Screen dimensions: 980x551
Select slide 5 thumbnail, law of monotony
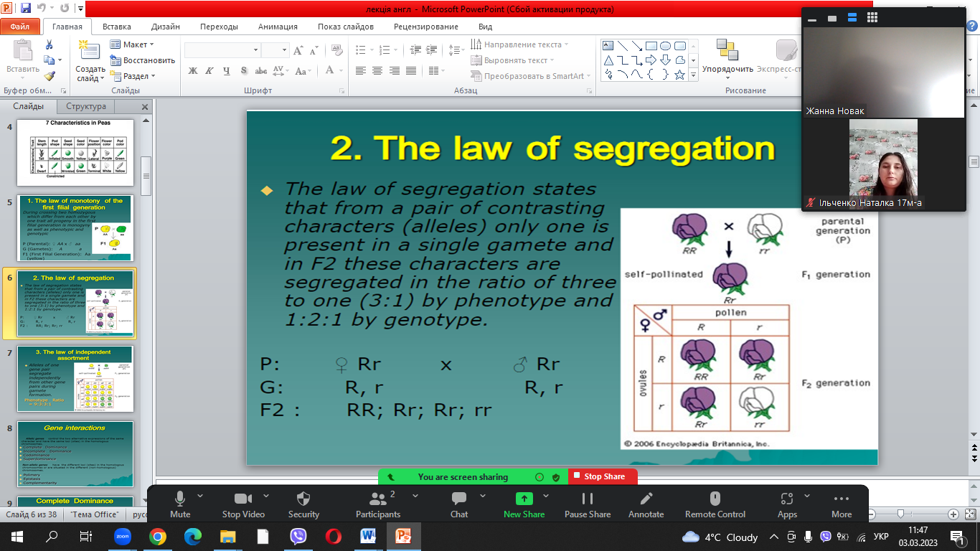pos(75,227)
